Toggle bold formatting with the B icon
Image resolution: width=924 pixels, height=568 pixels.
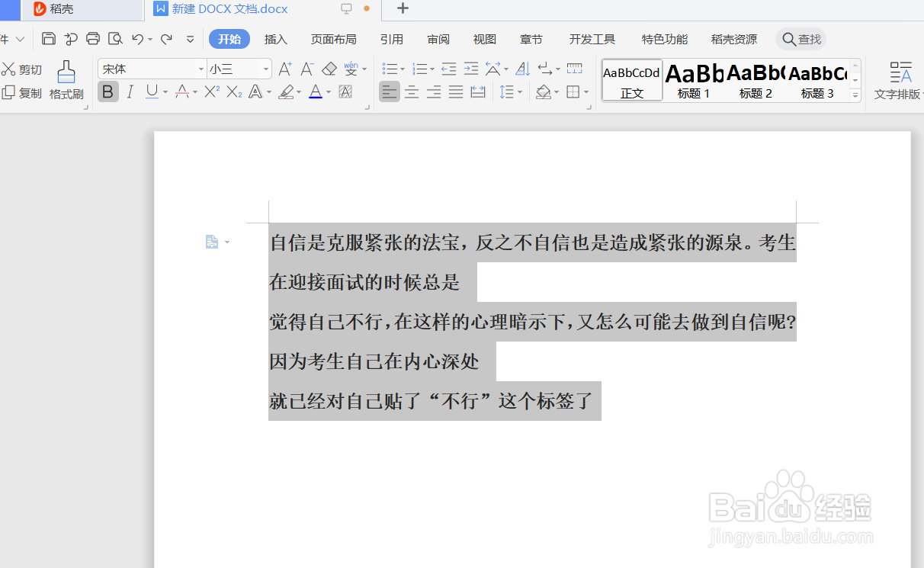(107, 91)
